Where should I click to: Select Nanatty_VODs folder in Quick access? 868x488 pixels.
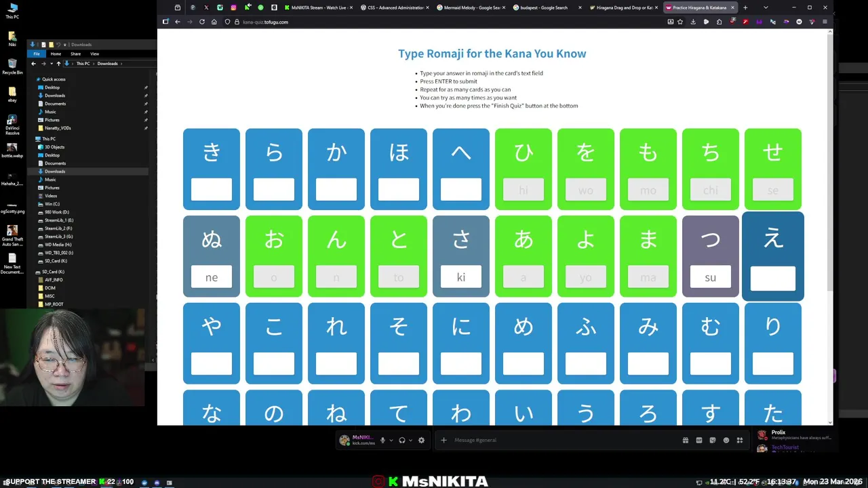(58, 128)
